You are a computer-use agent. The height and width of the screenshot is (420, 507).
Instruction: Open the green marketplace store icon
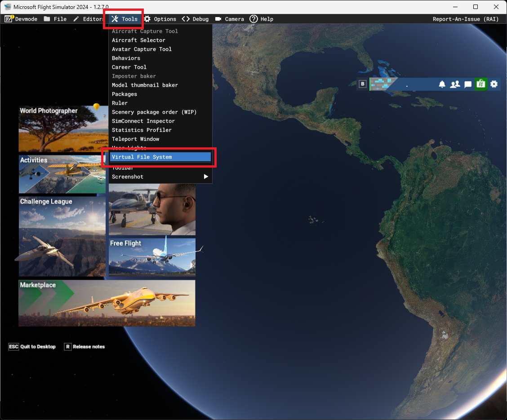[481, 84]
